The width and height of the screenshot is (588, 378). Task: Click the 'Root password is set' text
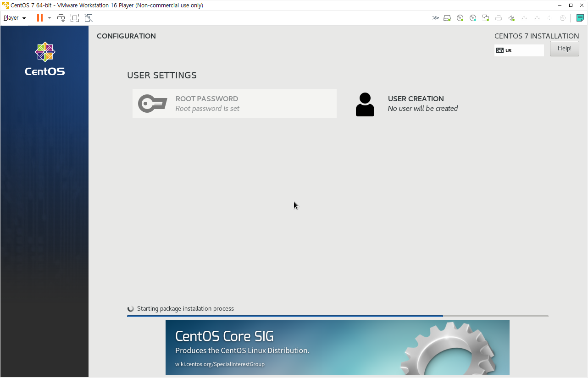pos(207,109)
